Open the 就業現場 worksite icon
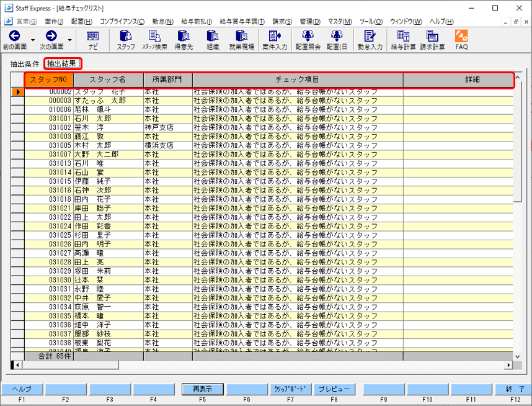Viewport: 532px width, 406px height. point(242,40)
